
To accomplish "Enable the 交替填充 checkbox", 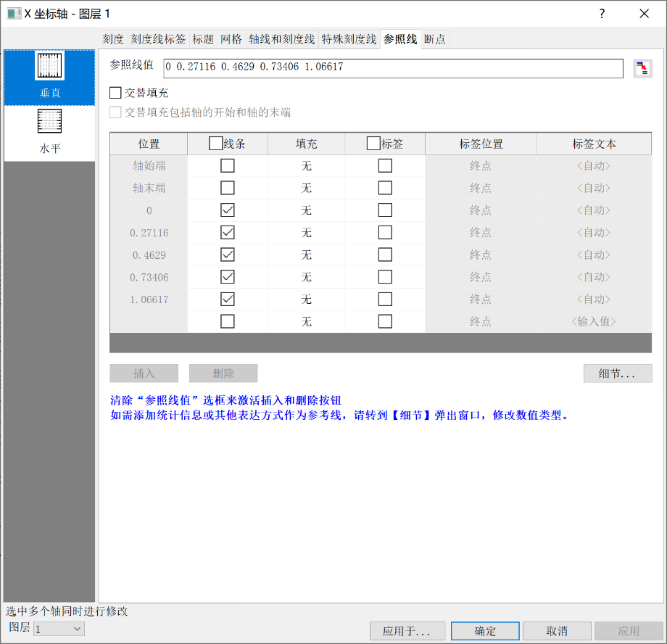I will [115, 93].
